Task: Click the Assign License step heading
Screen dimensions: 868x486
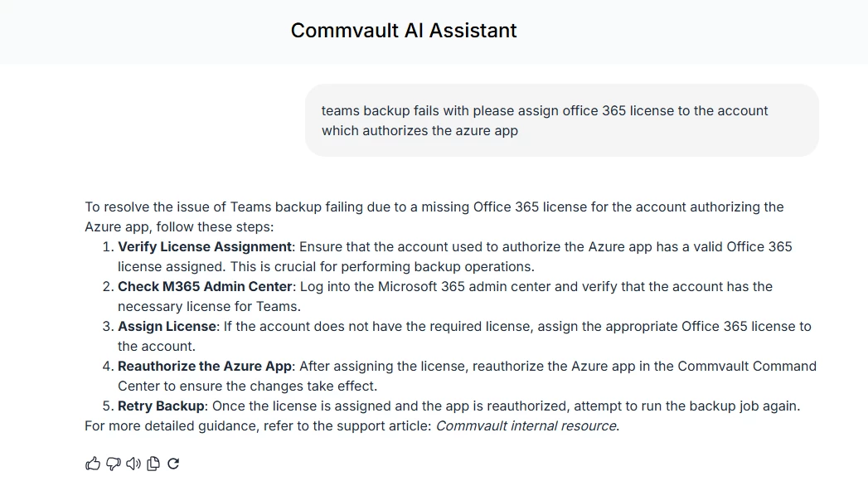Action: (167, 326)
